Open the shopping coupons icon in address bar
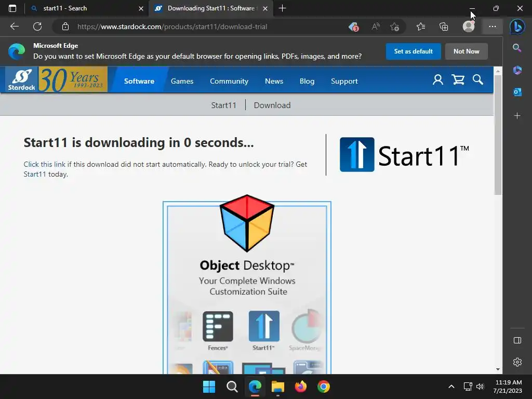This screenshot has height=399, width=532. [x=353, y=26]
